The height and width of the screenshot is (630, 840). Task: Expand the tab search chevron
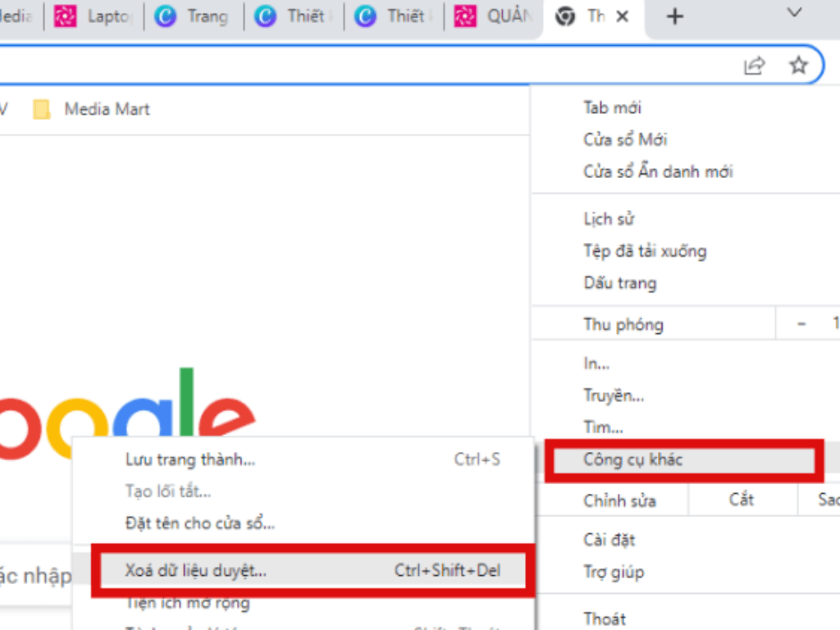[794, 12]
